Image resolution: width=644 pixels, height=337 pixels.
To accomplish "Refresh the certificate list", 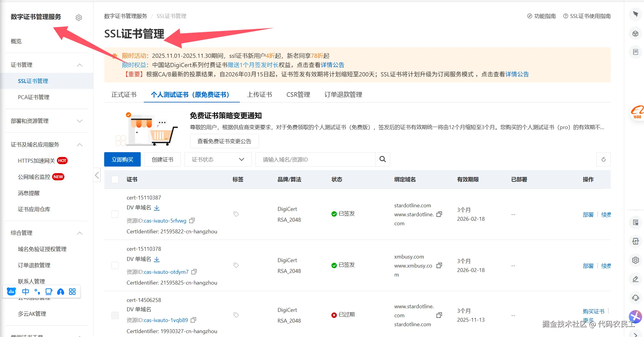I will click(603, 159).
